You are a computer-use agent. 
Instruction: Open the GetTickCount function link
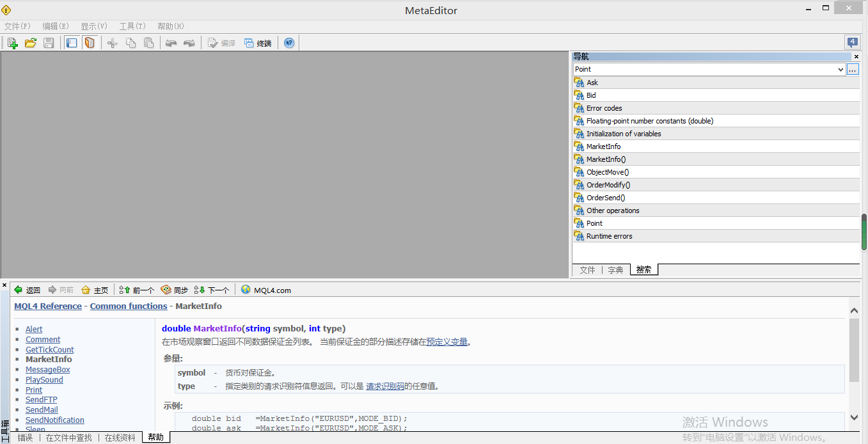(50, 349)
